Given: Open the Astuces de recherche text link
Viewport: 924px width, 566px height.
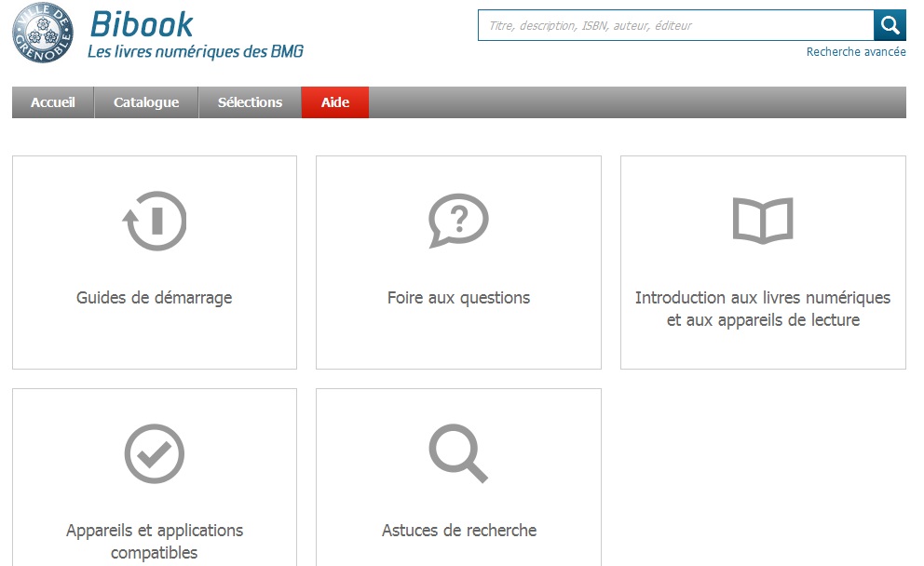Looking at the screenshot, I should 458,531.
